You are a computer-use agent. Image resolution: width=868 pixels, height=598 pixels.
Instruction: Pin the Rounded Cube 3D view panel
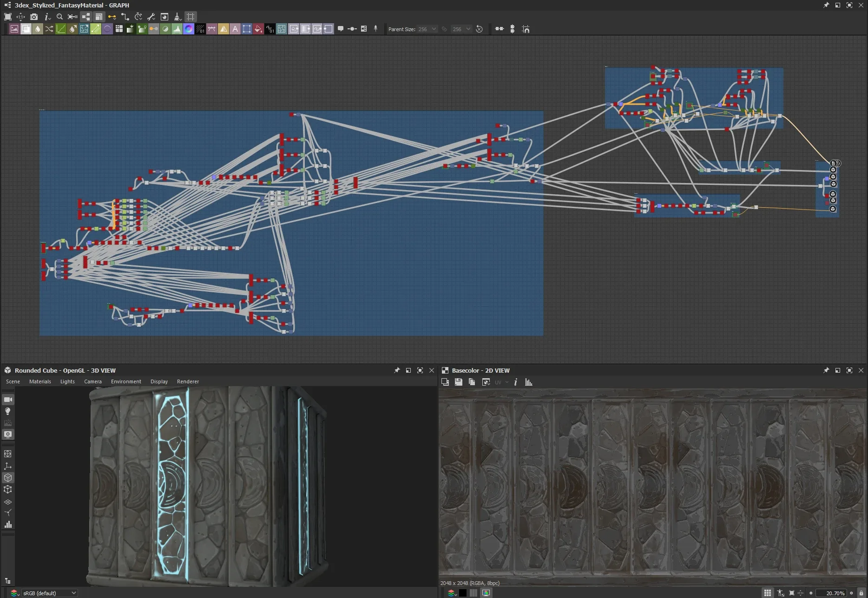point(396,370)
